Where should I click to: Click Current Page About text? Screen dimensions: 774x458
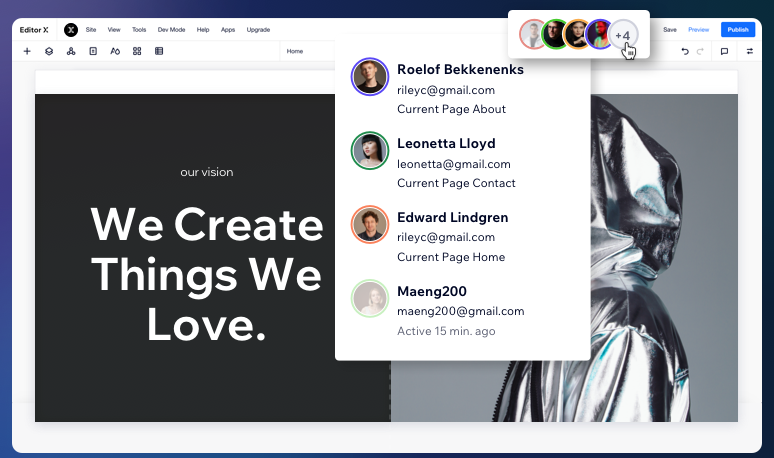(x=451, y=109)
